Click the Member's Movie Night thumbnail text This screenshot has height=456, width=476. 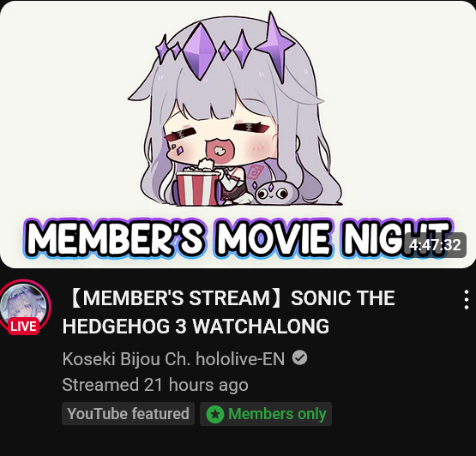[x=238, y=239]
